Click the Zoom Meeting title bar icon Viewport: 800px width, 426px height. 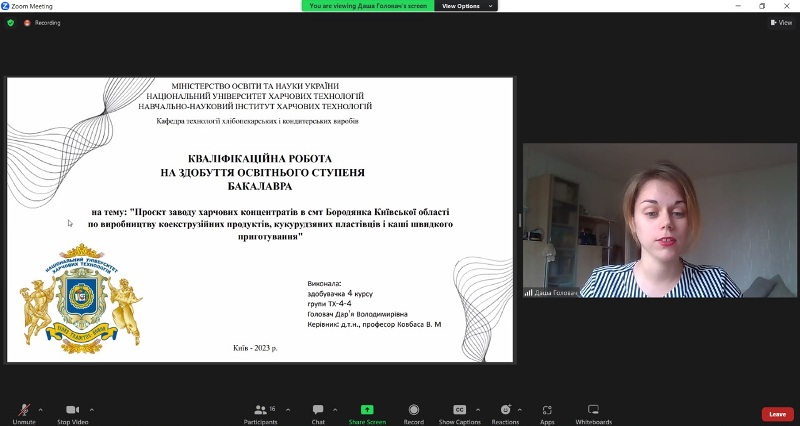[5, 6]
